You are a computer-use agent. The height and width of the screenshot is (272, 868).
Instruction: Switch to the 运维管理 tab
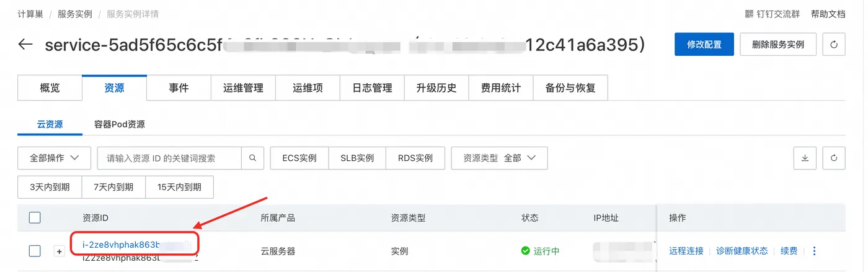243,88
